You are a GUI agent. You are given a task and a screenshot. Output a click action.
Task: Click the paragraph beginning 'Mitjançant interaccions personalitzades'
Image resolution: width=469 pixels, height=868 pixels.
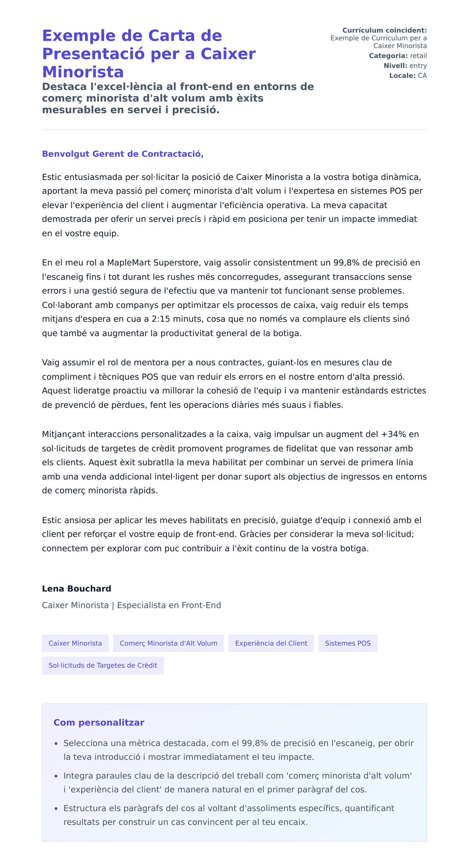[x=234, y=462]
